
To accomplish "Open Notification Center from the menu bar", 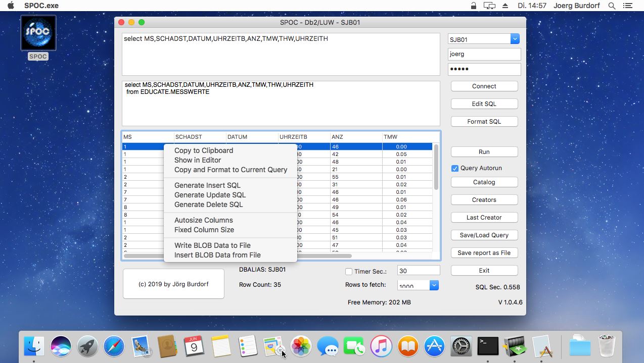I will pos(627,6).
